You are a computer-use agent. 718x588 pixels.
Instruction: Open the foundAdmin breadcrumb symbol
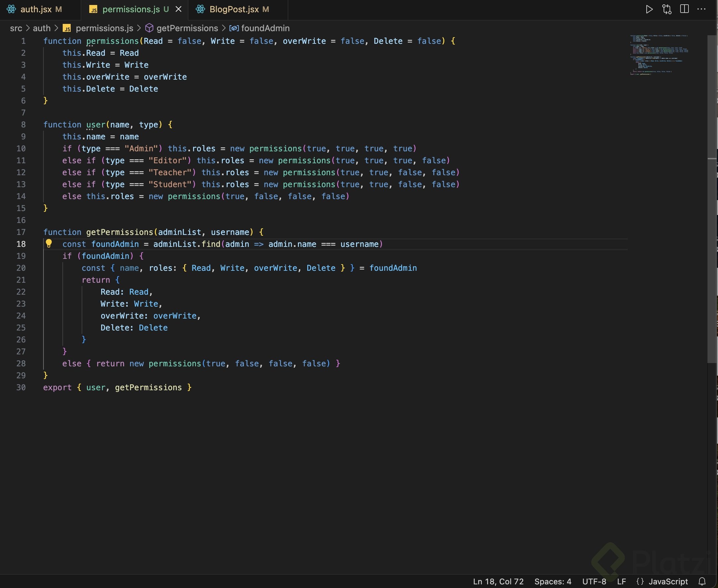point(265,28)
